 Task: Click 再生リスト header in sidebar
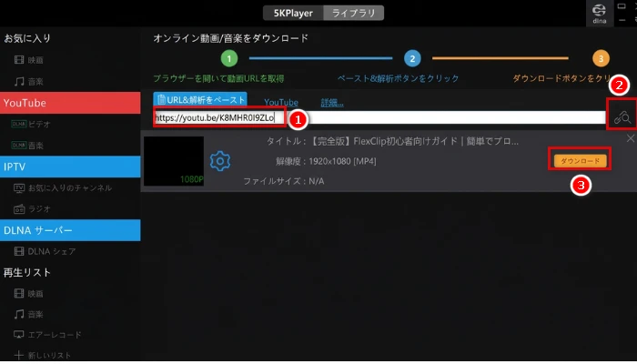[x=27, y=272]
